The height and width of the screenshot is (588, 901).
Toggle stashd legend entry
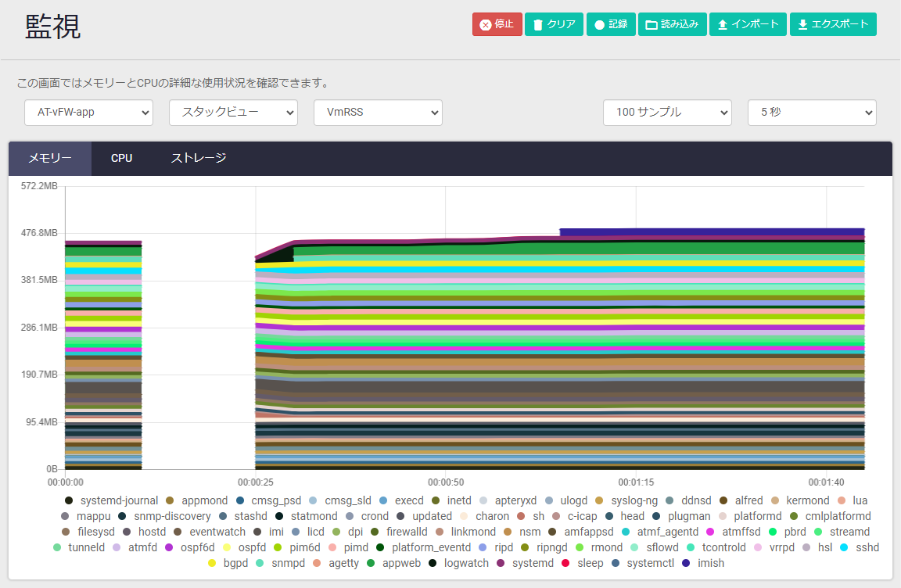(242, 515)
